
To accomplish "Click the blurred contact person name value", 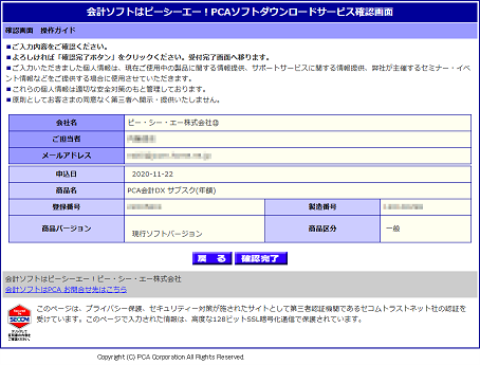I will (x=142, y=139).
